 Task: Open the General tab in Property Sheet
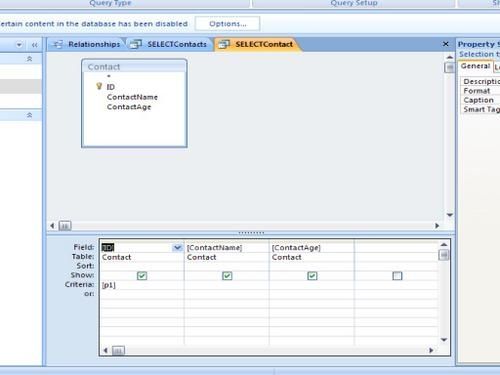[x=475, y=66]
